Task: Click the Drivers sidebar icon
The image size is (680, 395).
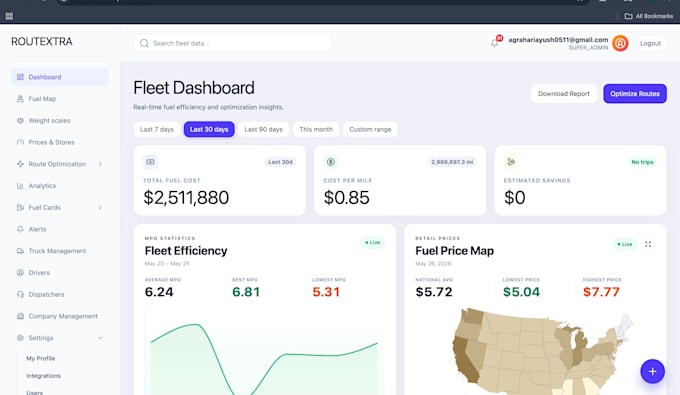Action: pyautogui.click(x=20, y=273)
